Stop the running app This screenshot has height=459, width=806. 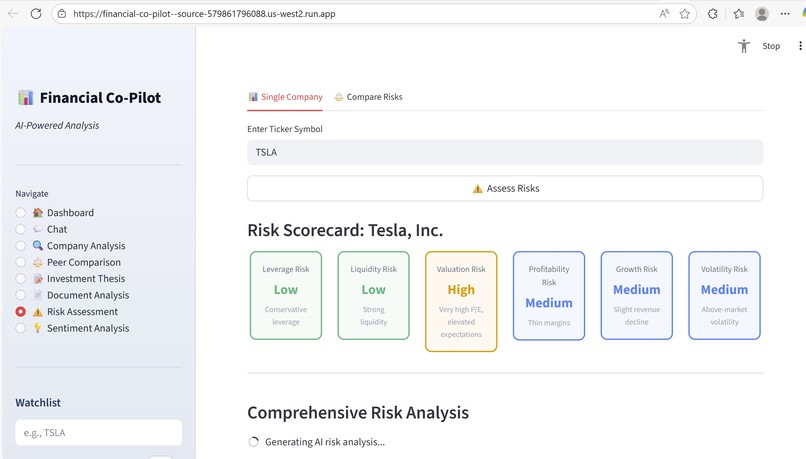point(771,46)
